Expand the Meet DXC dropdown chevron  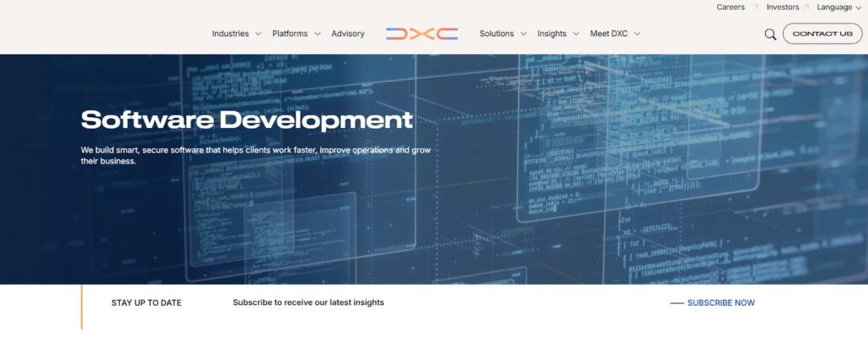[637, 35]
